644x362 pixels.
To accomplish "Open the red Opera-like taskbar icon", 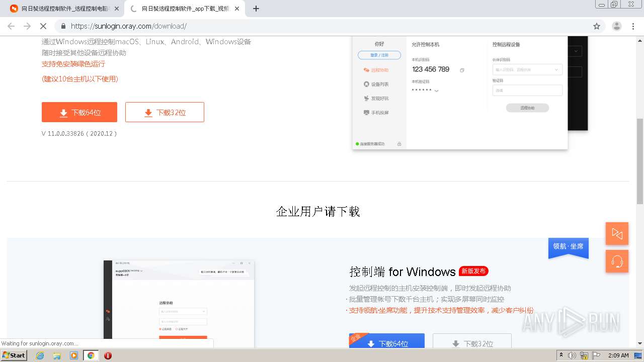I will [108, 355].
